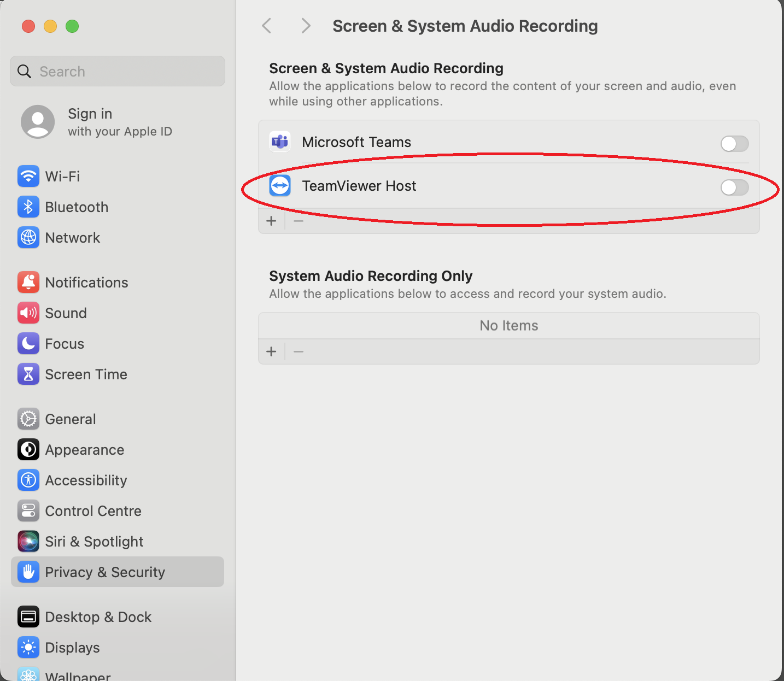
Task: Click the Sound speaker icon
Action: tap(28, 313)
